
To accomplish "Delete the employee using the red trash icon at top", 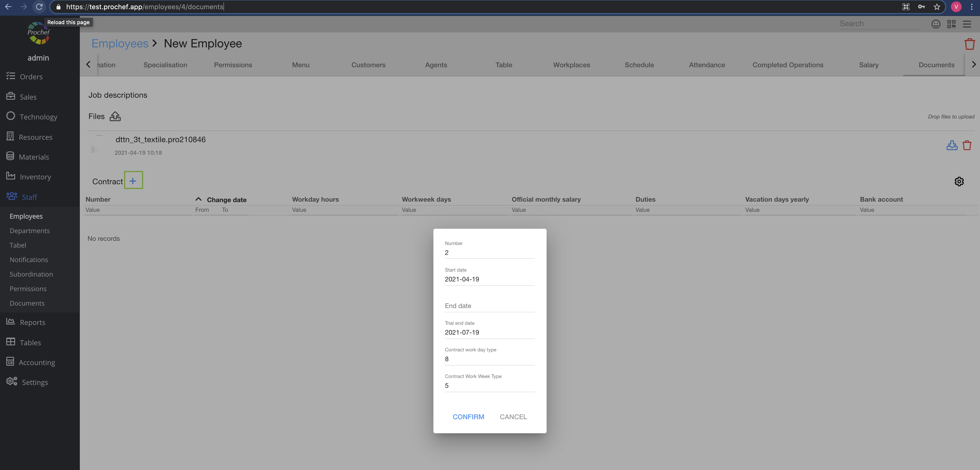I will point(969,44).
